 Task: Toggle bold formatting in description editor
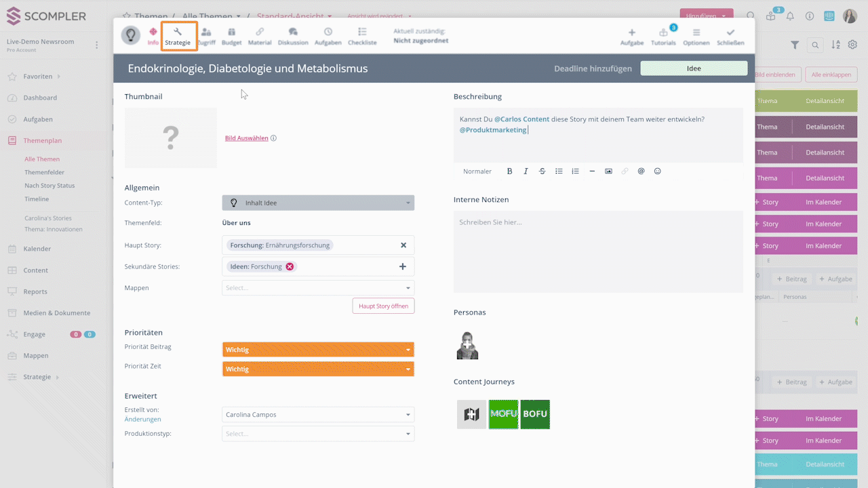click(x=509, y=171)
